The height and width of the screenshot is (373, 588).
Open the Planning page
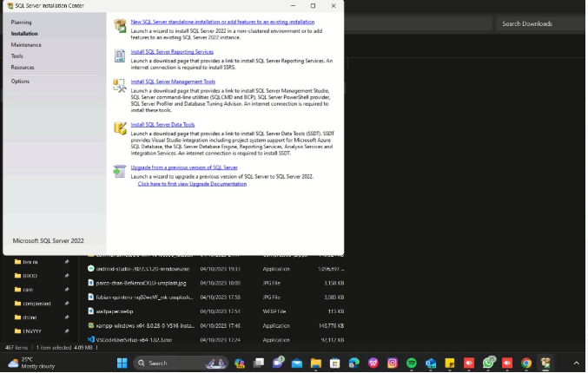click(21, 23)
